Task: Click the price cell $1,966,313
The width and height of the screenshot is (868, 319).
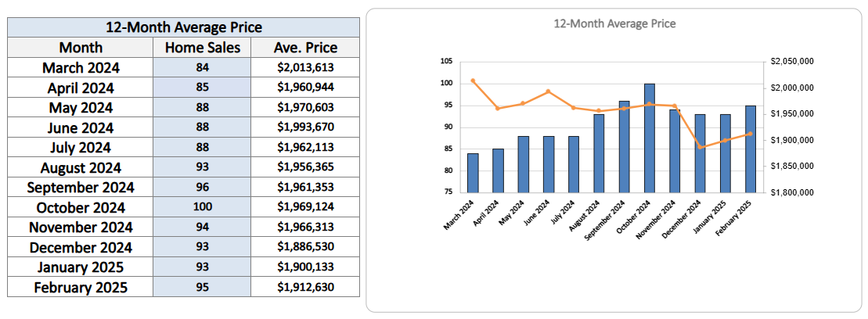Action: (305, 228)
